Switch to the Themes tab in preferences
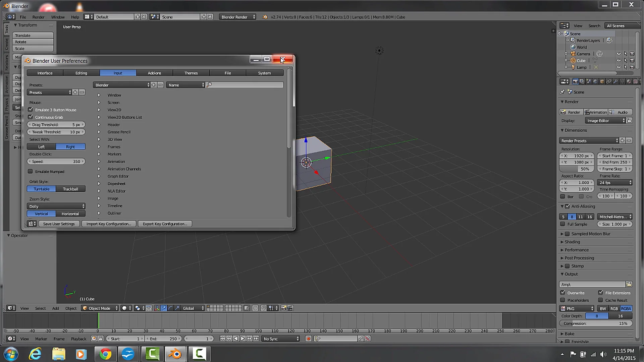The width and height of the screenshot is (644, 362). [x=191, y=73]
